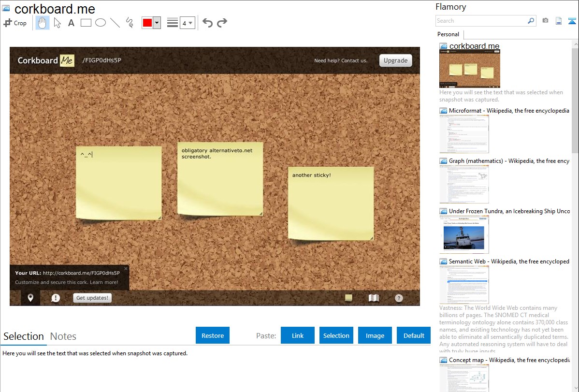Open the Graph (mathematics) snapshot thumbnail

[464, 184]
